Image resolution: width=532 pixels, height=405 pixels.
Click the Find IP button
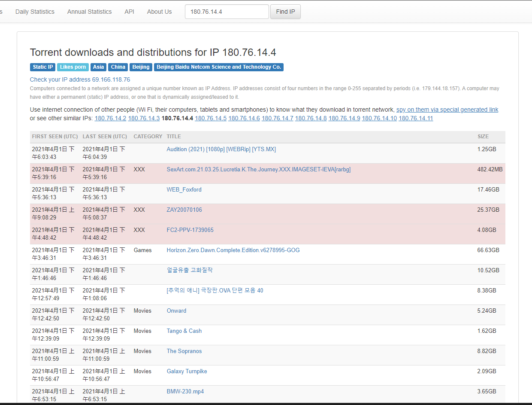[285, 12]
